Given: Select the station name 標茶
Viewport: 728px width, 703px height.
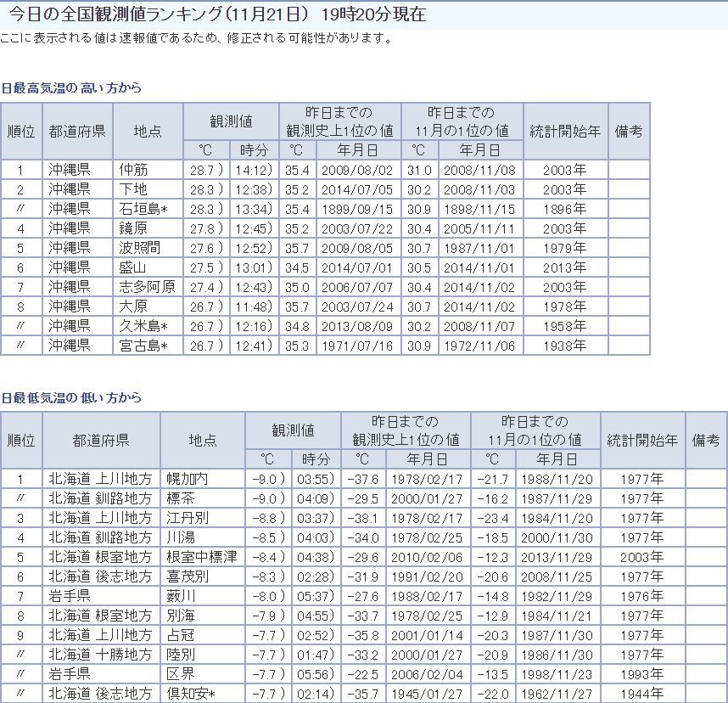Looking at the screenshot, I should [x=181, y=498].
